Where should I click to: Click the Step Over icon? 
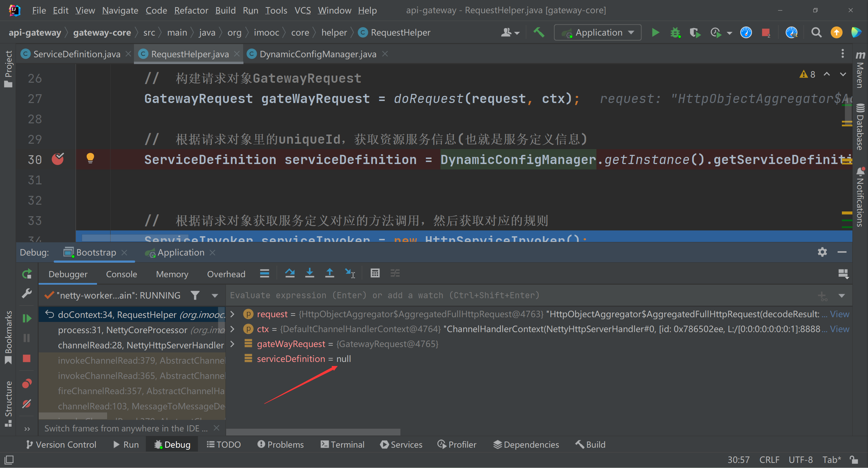[x=290, y=273]
